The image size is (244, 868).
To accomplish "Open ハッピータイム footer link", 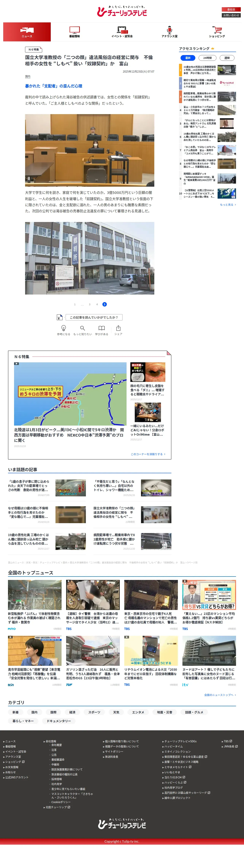I will (x=173, y=746).
